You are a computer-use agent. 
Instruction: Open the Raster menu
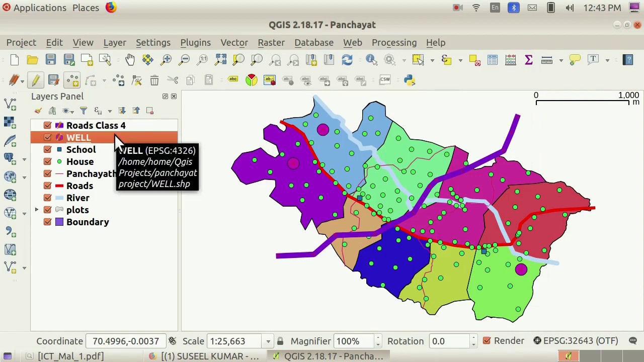271,43
